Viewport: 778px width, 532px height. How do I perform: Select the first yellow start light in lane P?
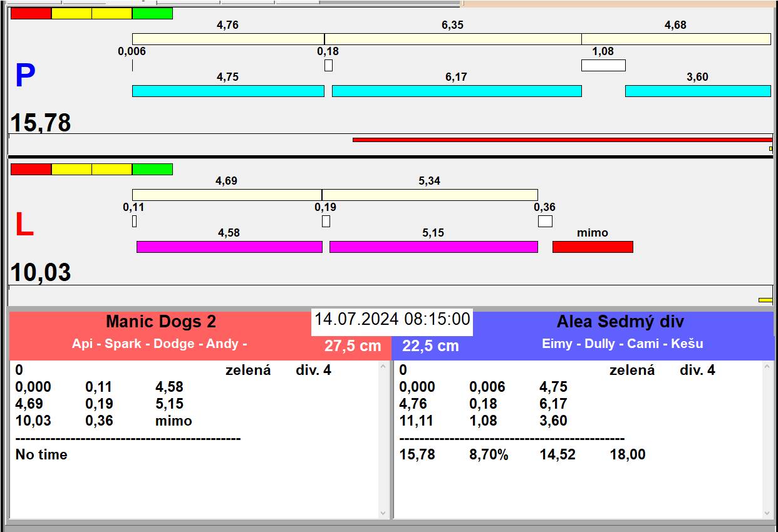point(71,13)
